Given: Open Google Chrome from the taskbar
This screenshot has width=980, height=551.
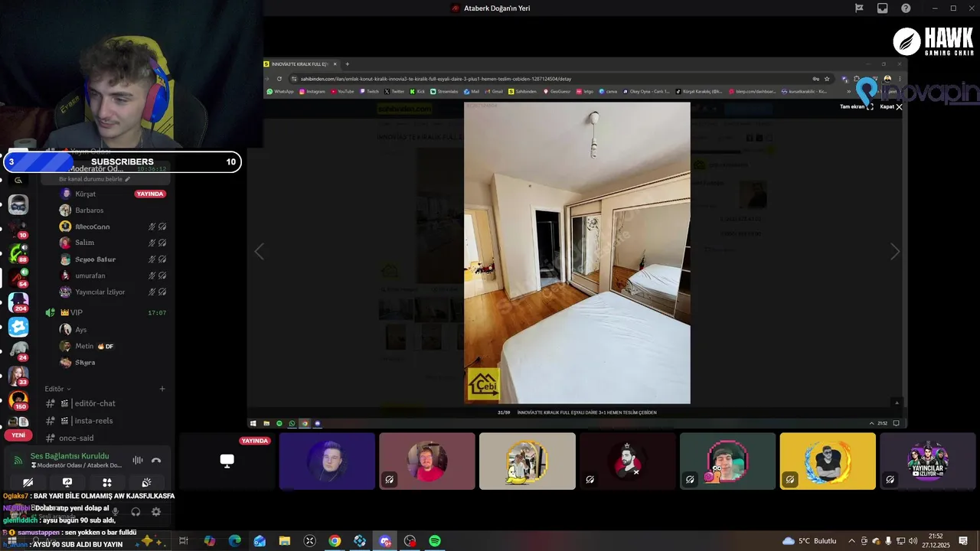Looking at the screenshot, I should (x=335, y=541).
